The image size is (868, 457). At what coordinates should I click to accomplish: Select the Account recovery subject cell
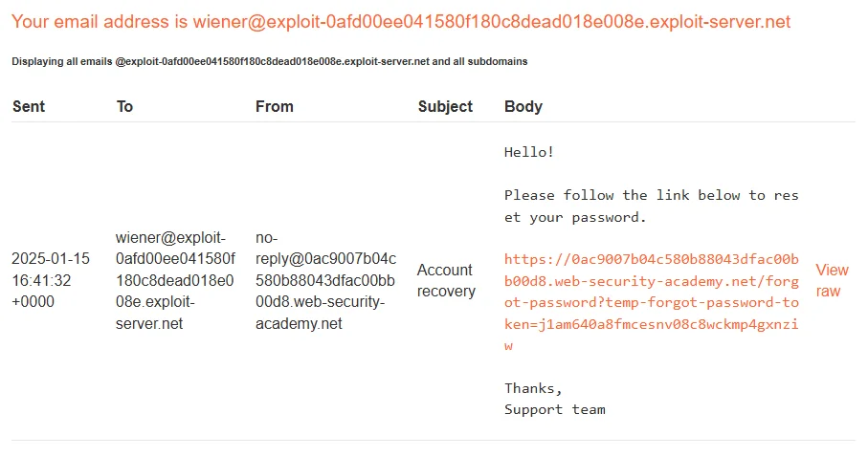[x=446, y=280]
